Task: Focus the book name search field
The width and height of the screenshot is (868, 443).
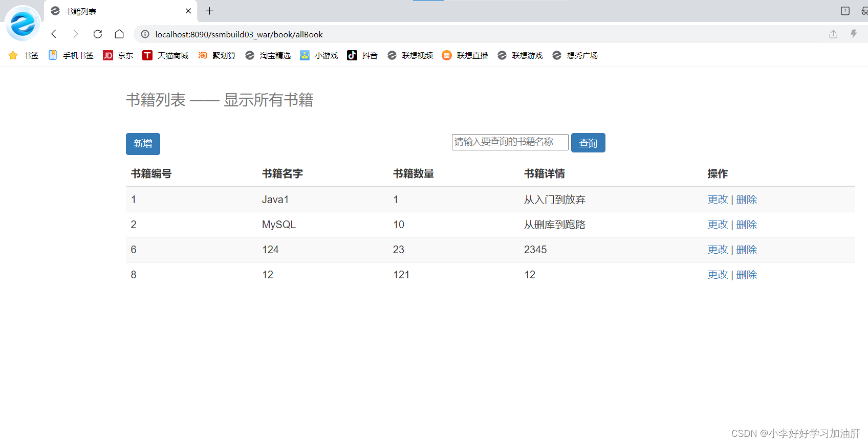Action: point(510,142)
